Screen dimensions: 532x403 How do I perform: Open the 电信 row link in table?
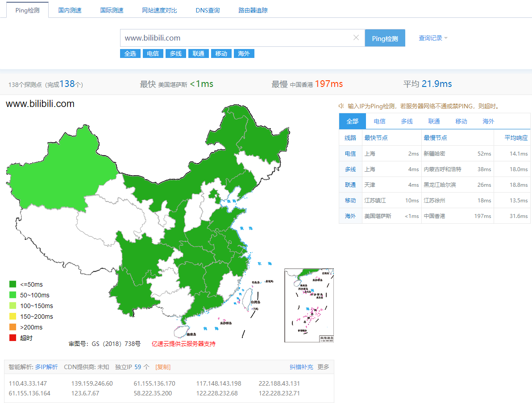coord(350,153)
